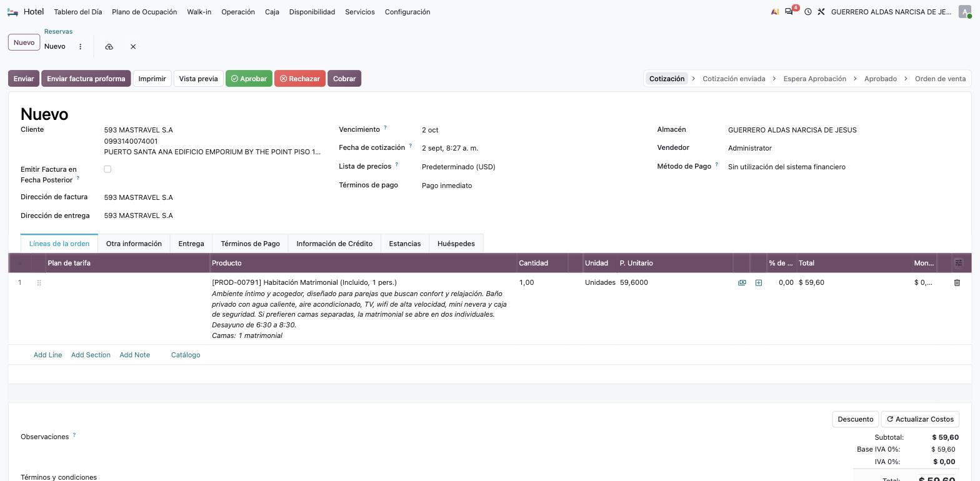Switch to the Estancias tab
The image size is (980, 481).
tap(405, 244)
